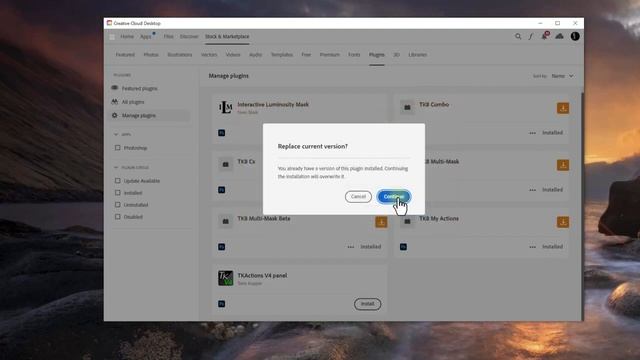
Task: Check the Update Available checkbox
Action: click(118, 180)
